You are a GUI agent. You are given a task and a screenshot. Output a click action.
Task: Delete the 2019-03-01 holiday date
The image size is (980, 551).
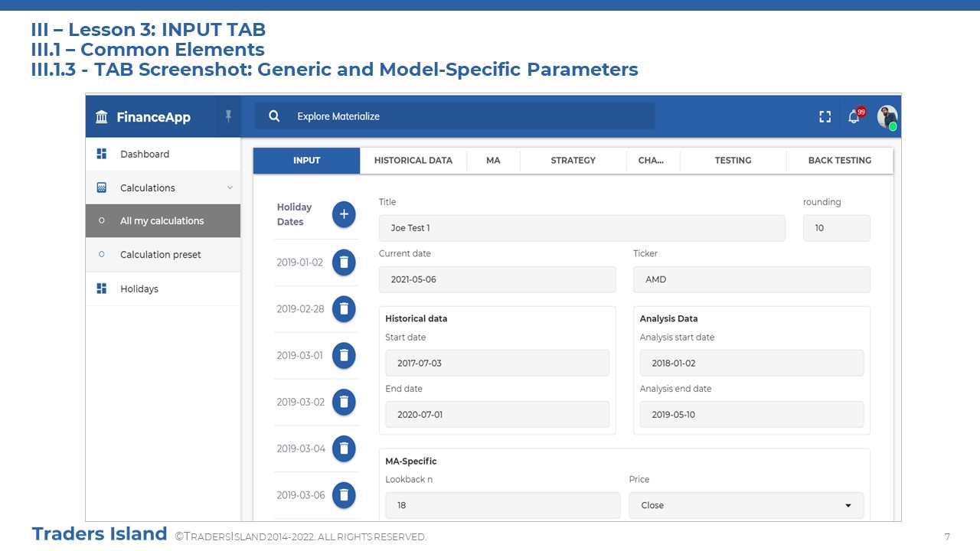click(x=344, y=356)
